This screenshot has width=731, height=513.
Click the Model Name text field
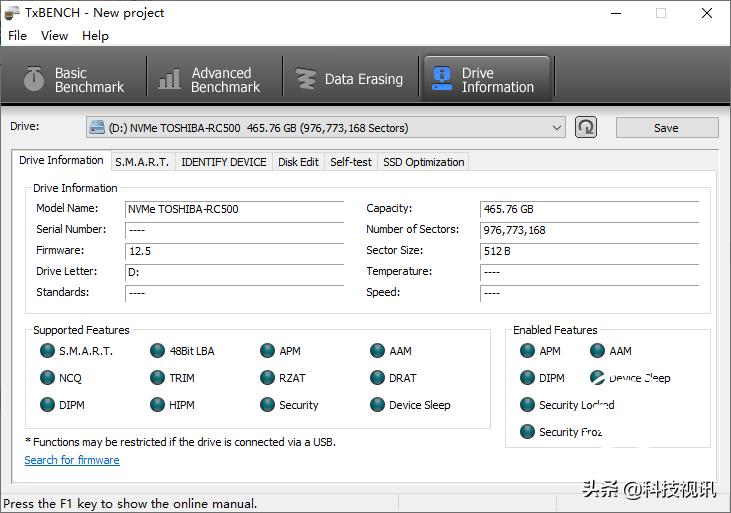[234, 210]
